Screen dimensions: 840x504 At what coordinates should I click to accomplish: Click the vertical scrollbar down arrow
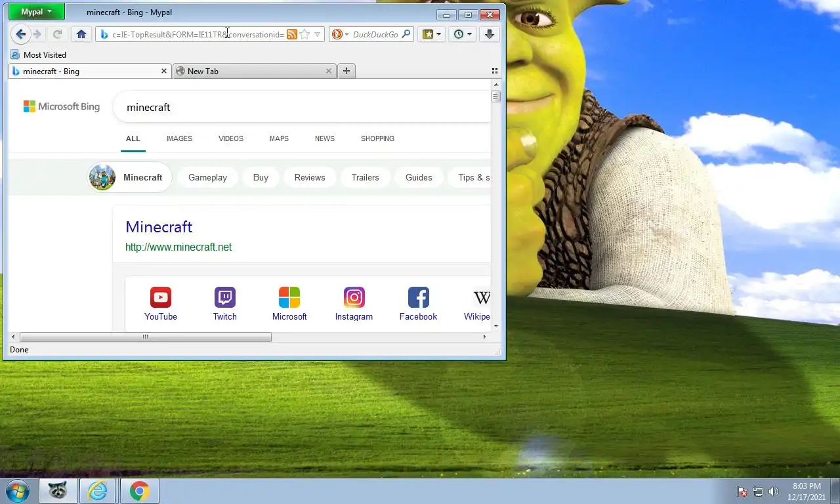point(496,325)
